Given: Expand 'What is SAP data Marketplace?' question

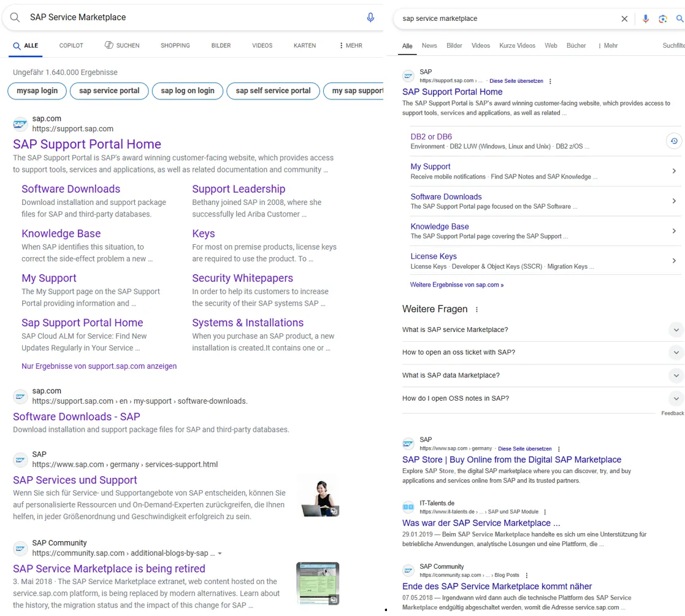Looking at the screenshot, I should pos(675,375).
